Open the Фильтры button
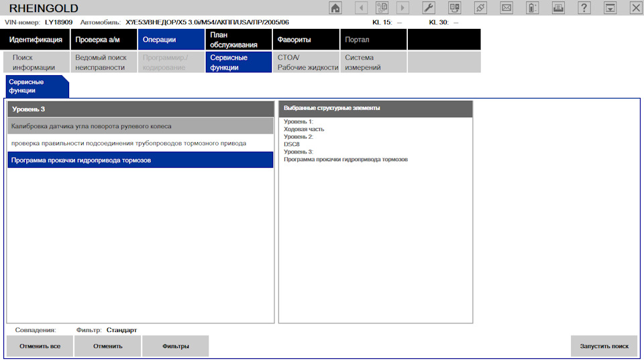This screenshot has width=644, height=361. pos(175,346)
